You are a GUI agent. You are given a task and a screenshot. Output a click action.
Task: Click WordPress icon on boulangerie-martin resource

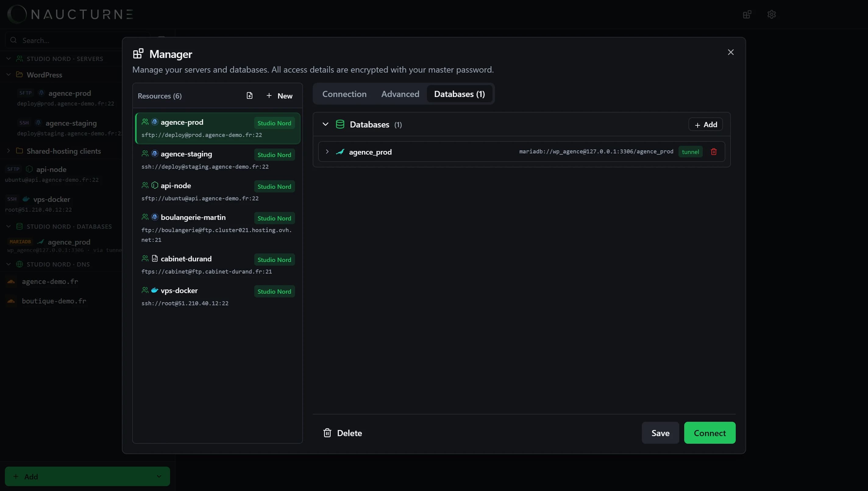tap(155, 217)
